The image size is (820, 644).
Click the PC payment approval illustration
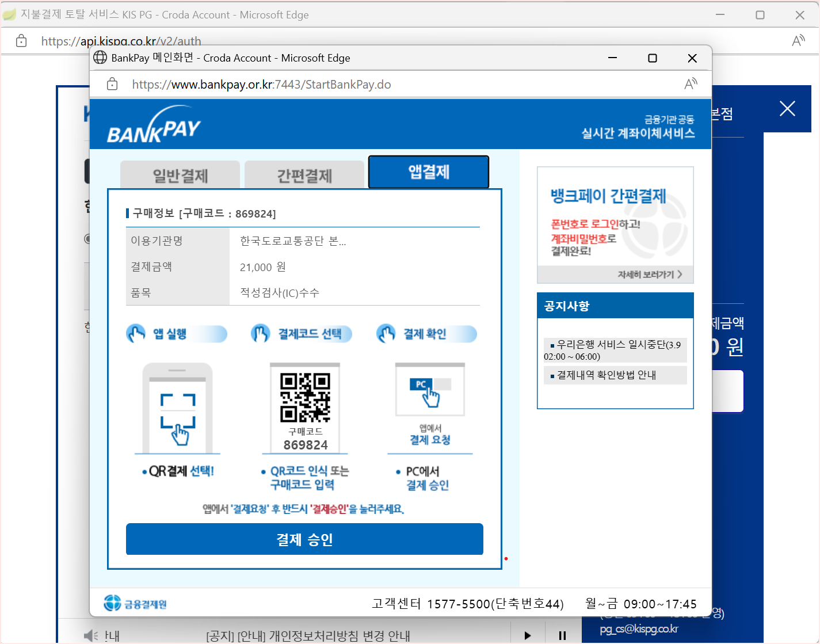click(x=430, y=390)
